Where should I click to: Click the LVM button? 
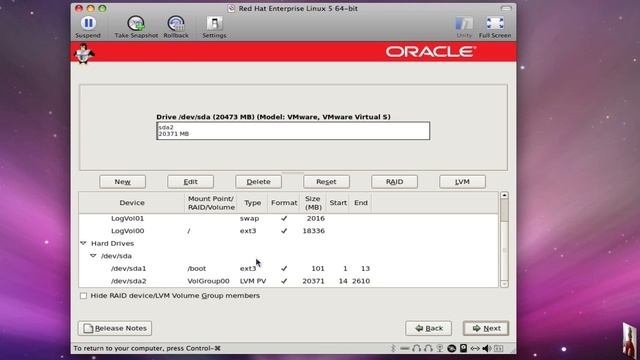tap(462, 182)
